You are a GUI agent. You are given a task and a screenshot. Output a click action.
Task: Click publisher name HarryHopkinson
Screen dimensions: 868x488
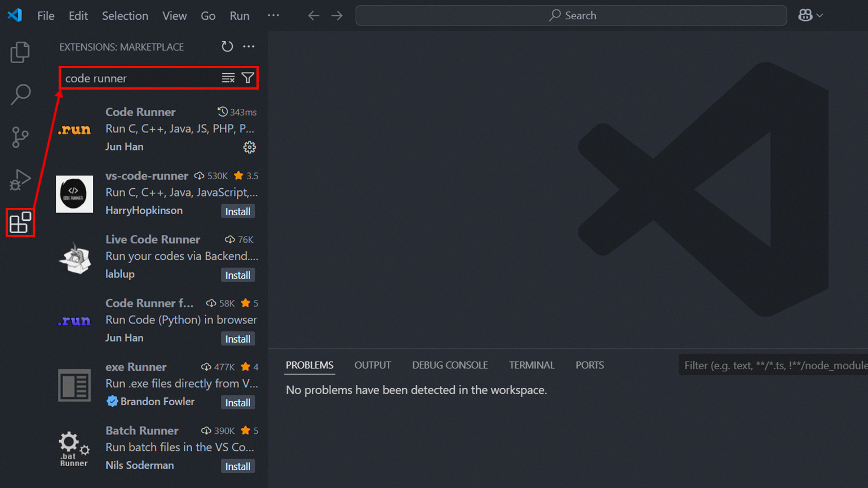point(144,211)
